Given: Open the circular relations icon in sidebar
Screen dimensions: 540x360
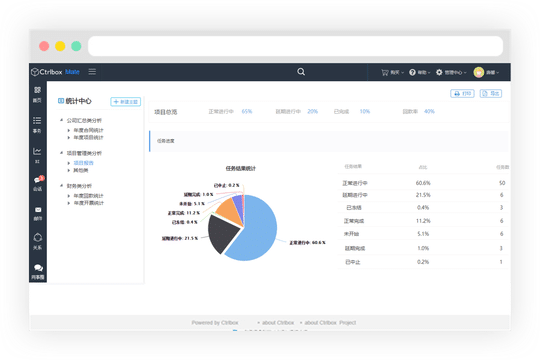Looking at the screenshot, I should (38, 237).
